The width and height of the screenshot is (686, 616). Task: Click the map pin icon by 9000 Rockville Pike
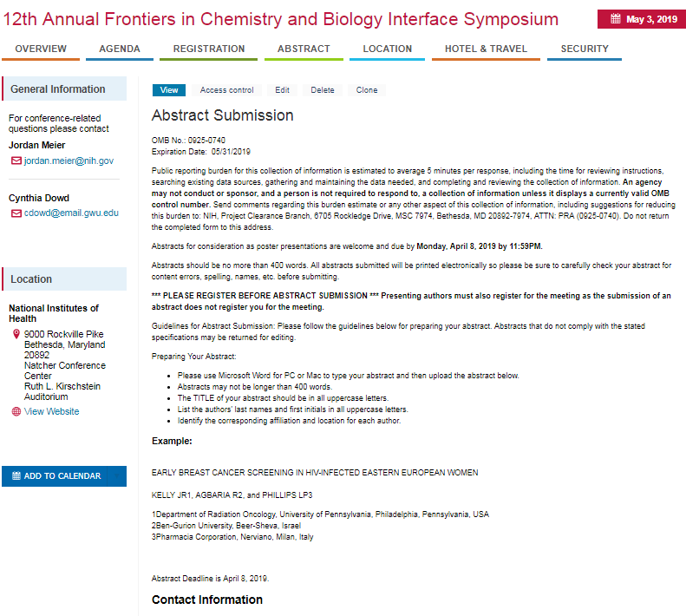pos(16,333)
